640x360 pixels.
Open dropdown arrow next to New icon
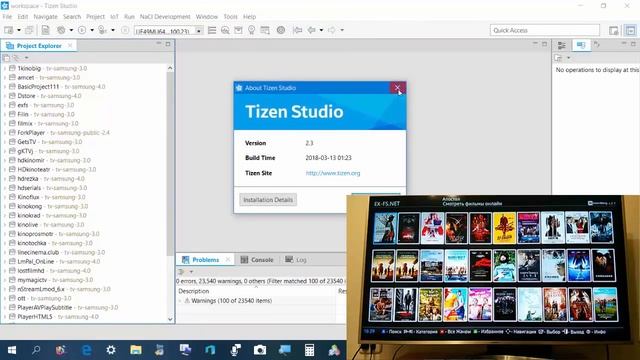coord(19,30)
